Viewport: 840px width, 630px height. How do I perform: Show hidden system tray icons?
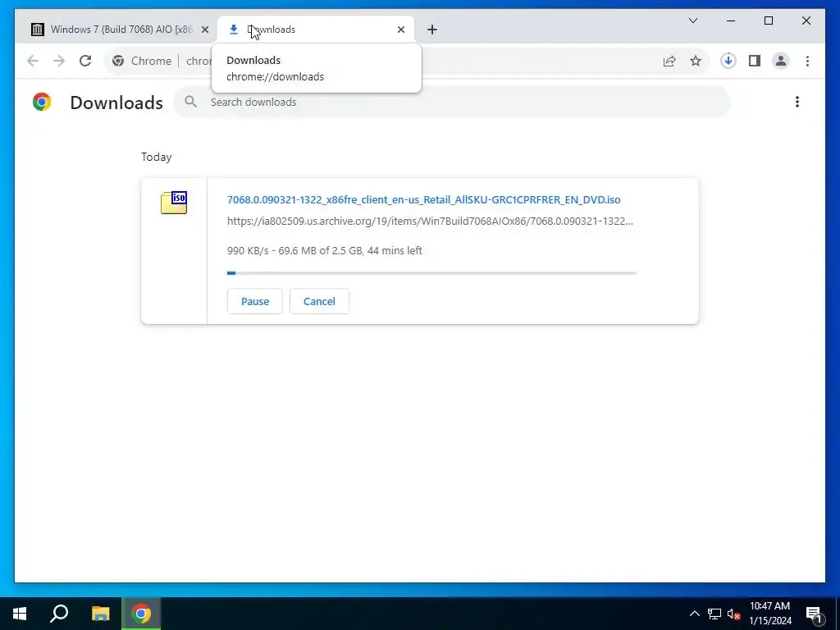tap(694, 614)
